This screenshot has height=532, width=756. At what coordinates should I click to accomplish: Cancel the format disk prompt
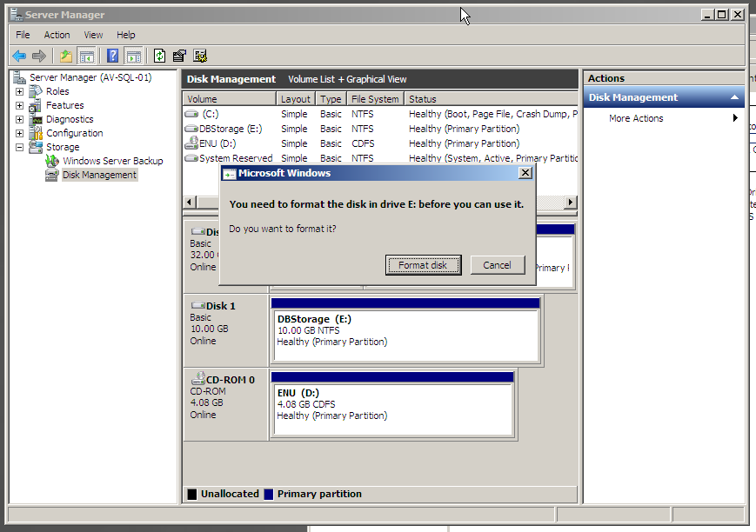point(498,265)
